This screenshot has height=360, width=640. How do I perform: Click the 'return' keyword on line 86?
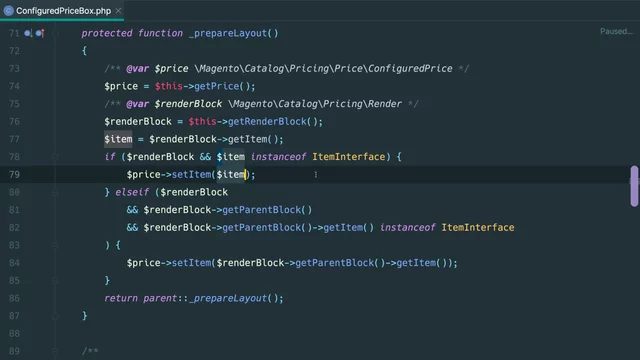121,298
